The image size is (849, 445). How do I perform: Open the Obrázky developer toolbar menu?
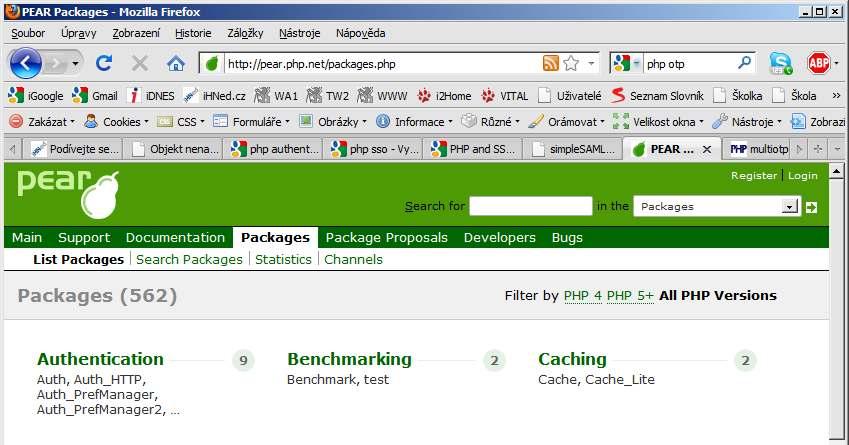pyautogui.click(x=334, y=122)
